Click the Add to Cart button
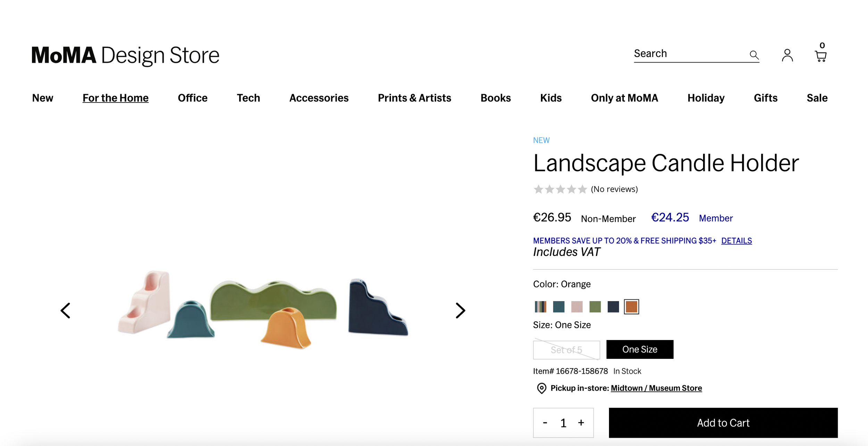Viewport: 868px width, 446px height. 723,423
